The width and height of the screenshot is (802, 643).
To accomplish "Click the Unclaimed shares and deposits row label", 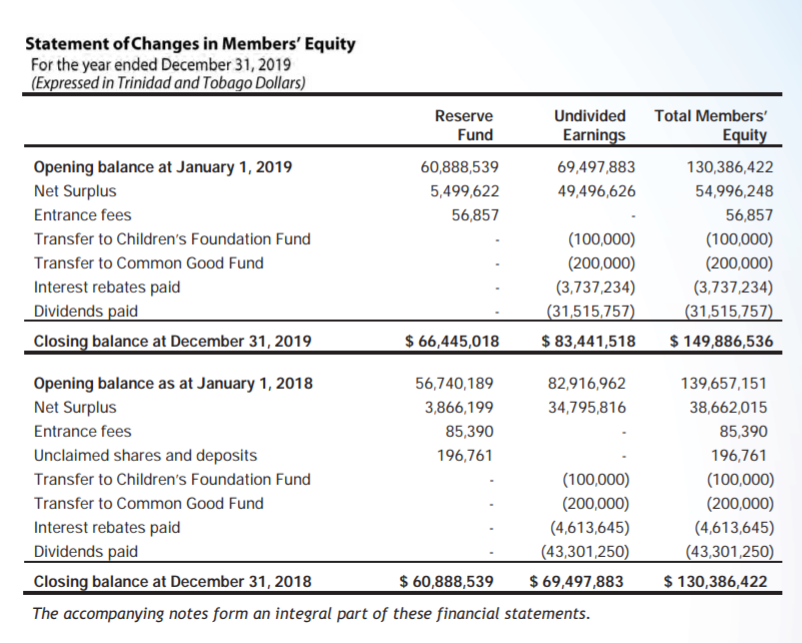I will click(145, 455).
